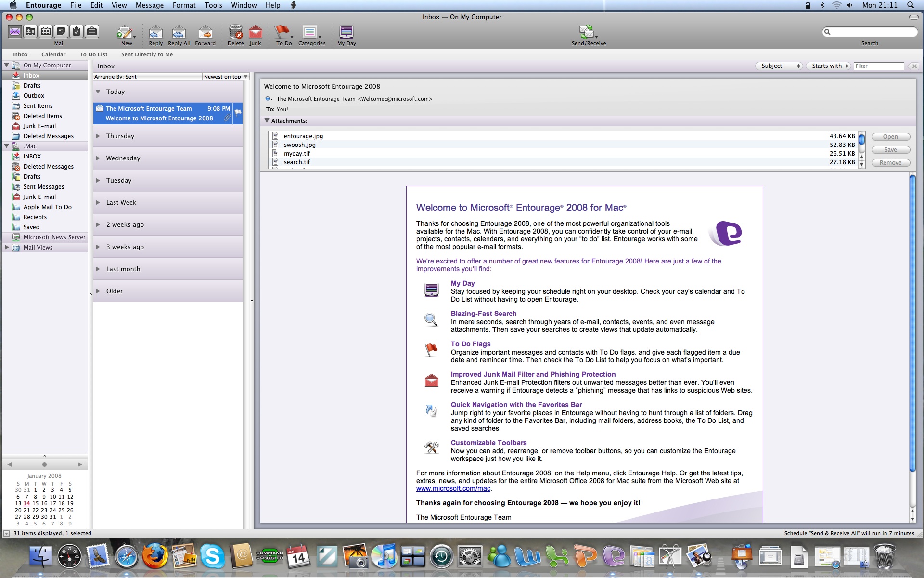Click the Filter text field
The image size is (924, 578).
tap(879, 66)
